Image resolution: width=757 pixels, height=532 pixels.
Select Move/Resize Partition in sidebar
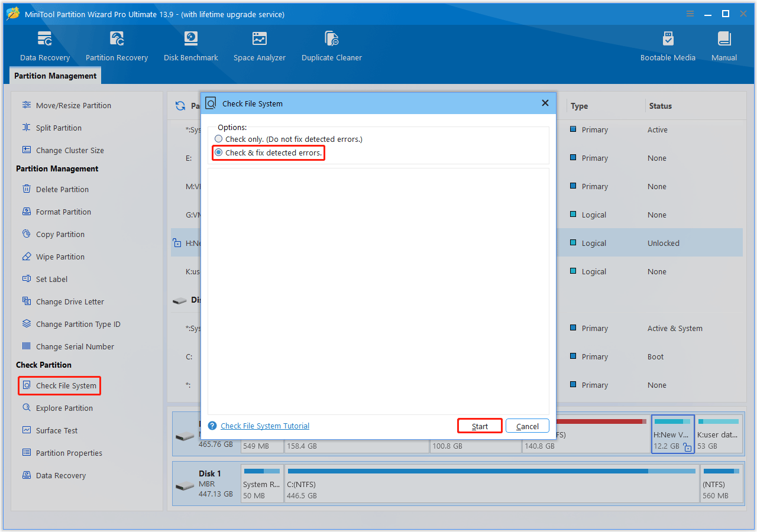[x=73, y=105]
